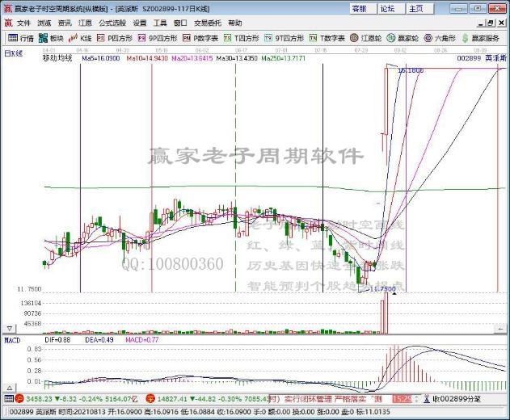
Task: Click the Ma10=14.9430 value
Action: tap(147, 58)
